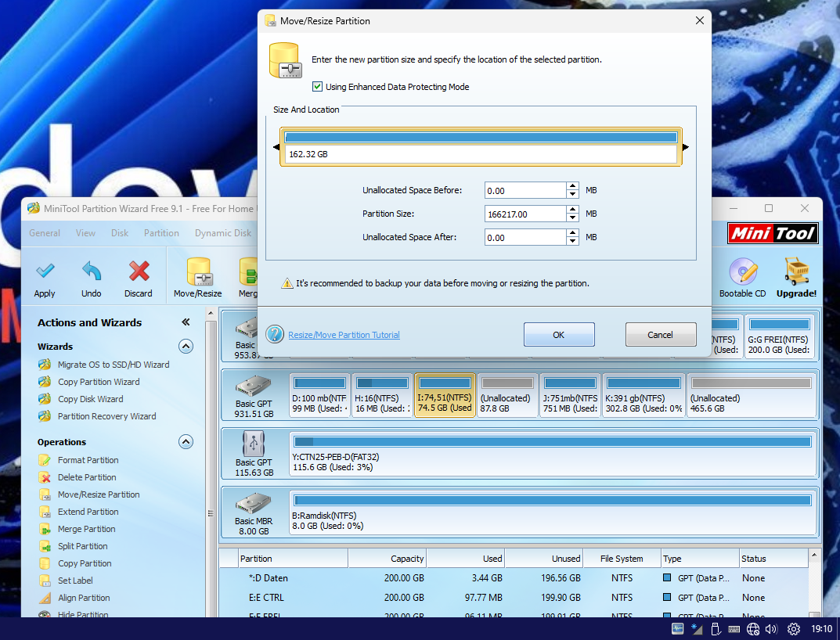Select the B:Ramdisk(NTFS) partition
Viewport: 840px width, 640px height.
click(x=552, y=512)
